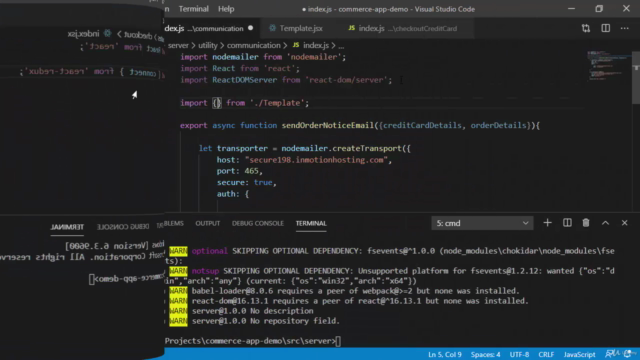Viewport: 640px width, 360px height.
Task: Click 'react-dom/server' import string
Action: 346,80
